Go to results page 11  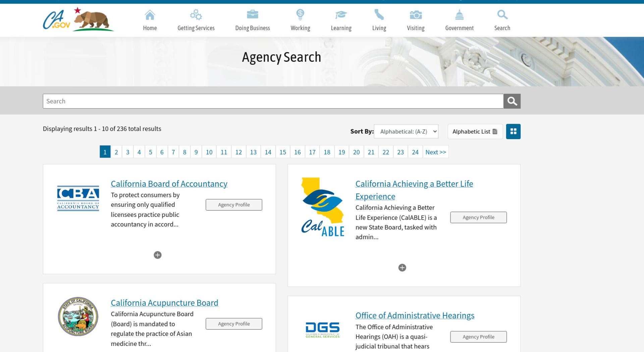pos(224,152)
